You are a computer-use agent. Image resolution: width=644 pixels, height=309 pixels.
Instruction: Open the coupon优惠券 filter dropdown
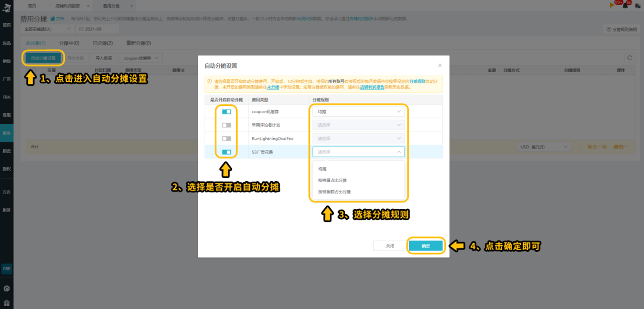[141, 58]
